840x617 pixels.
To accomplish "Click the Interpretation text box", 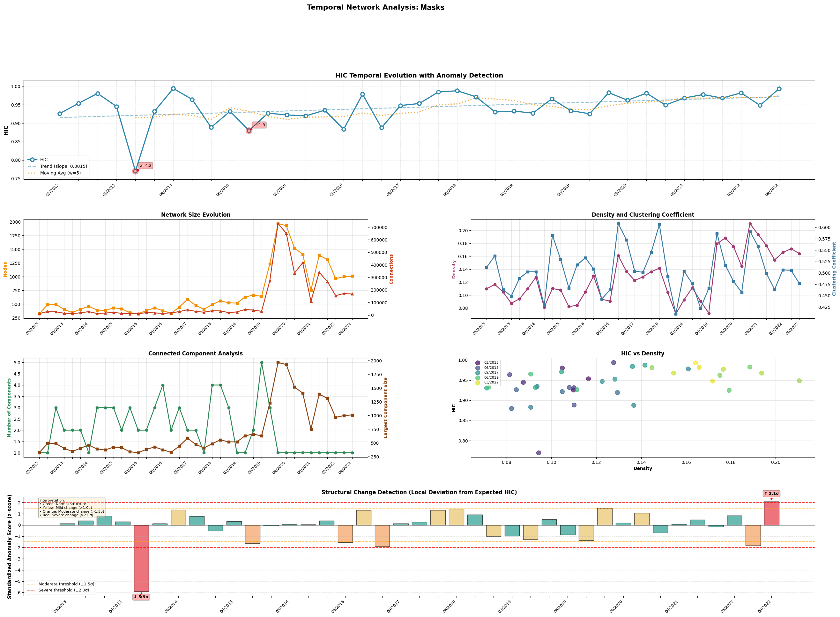I will tap(71, 508).
